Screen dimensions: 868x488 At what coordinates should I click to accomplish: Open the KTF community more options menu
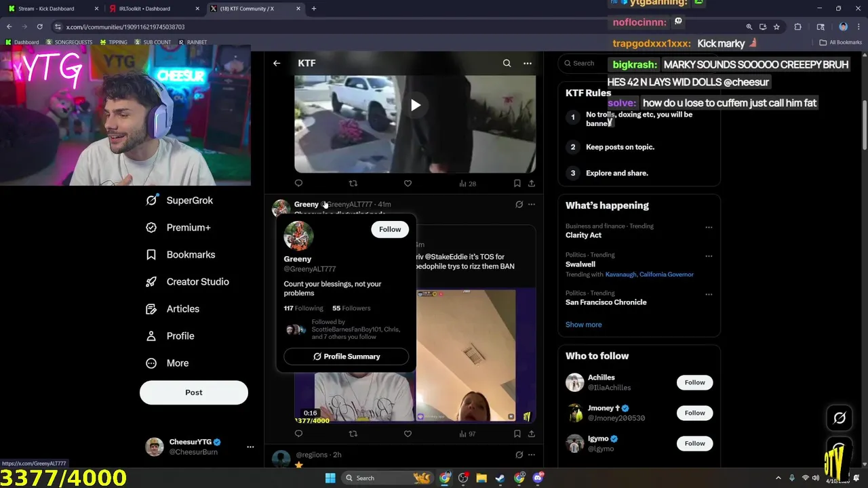(527, 63)
